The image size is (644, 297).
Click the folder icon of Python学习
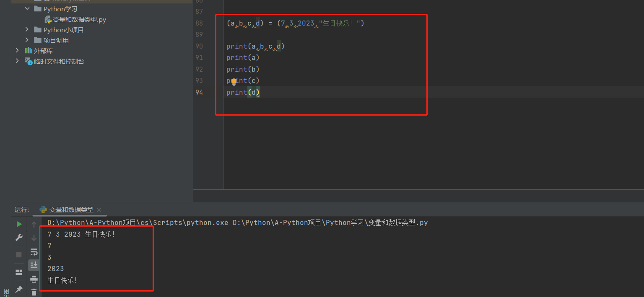click(x=37, y=9)
